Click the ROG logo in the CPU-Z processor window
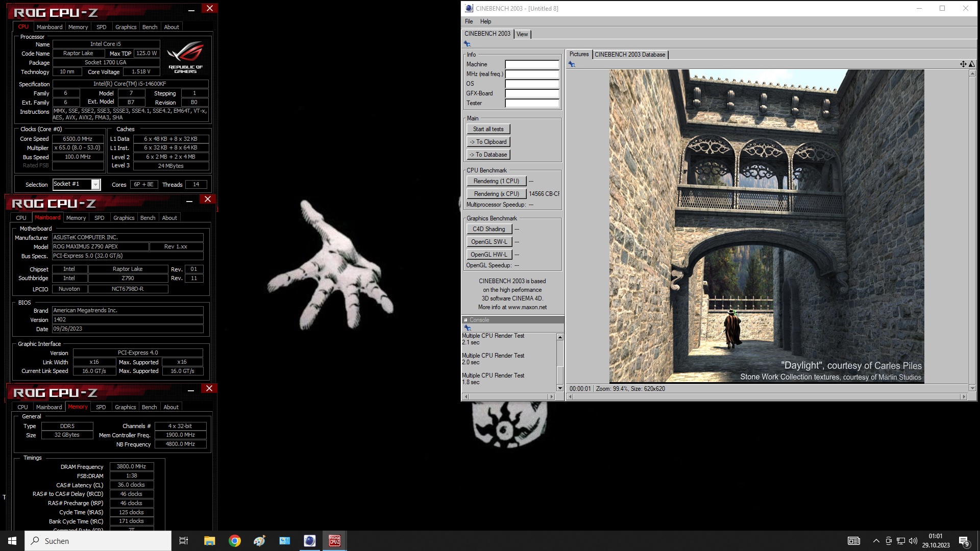Viewport: 980px width, 551px height. pyautogui.click(x=185, y=57)
